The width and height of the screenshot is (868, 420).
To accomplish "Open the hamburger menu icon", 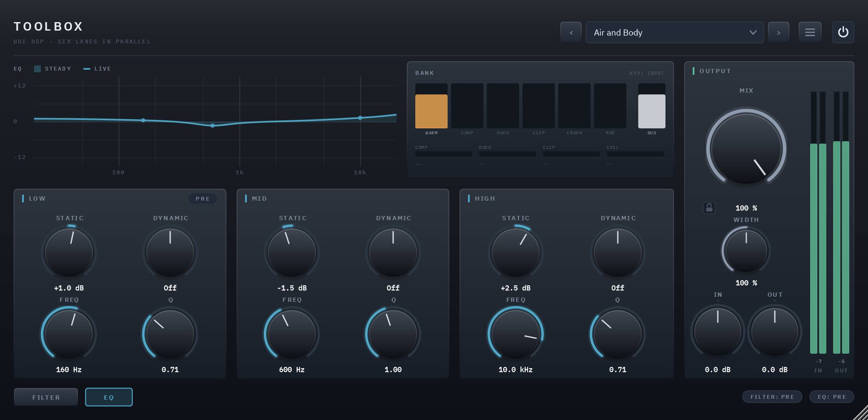I will [810, 32].
